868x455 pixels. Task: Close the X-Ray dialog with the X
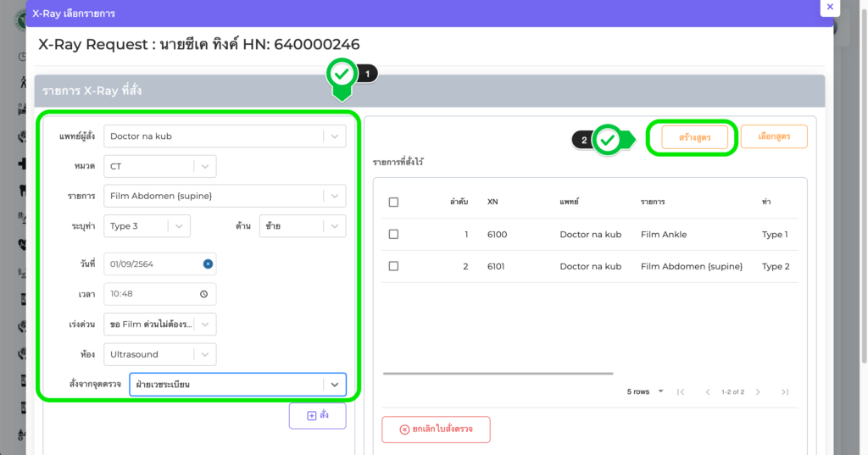pos(830,7)
